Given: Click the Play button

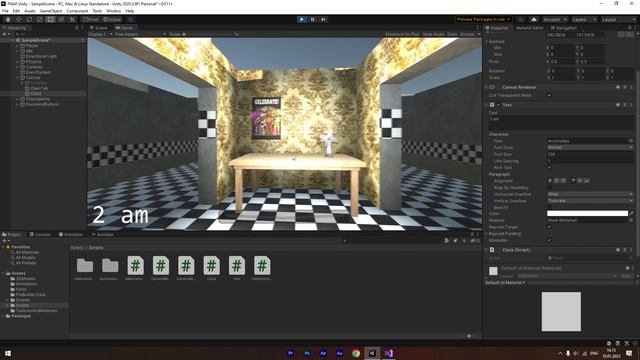Looking at the screenshot, I should tap(302, 19).
